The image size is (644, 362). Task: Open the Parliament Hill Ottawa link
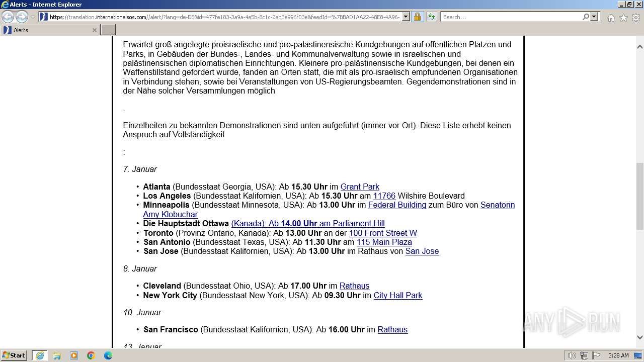tap(308, 223)
